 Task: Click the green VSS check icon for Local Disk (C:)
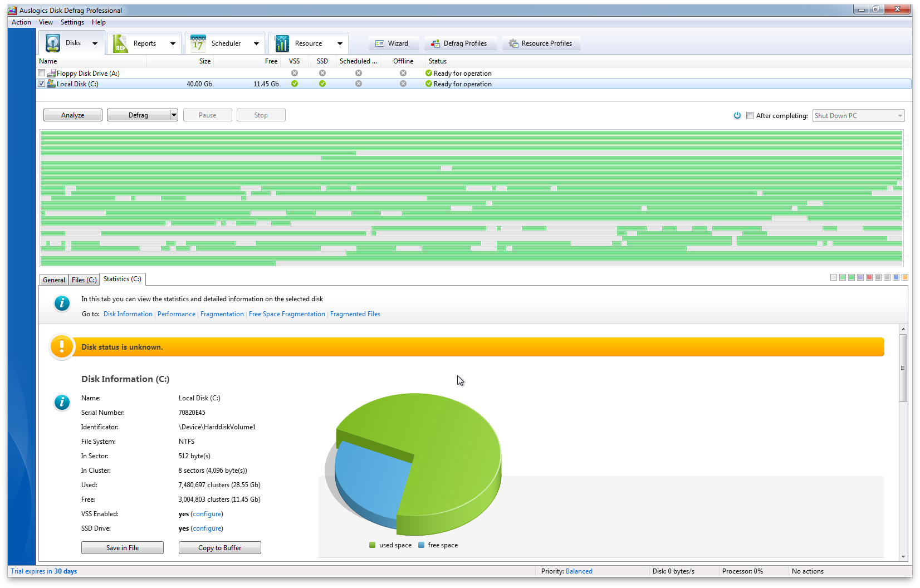coord(295,84)
